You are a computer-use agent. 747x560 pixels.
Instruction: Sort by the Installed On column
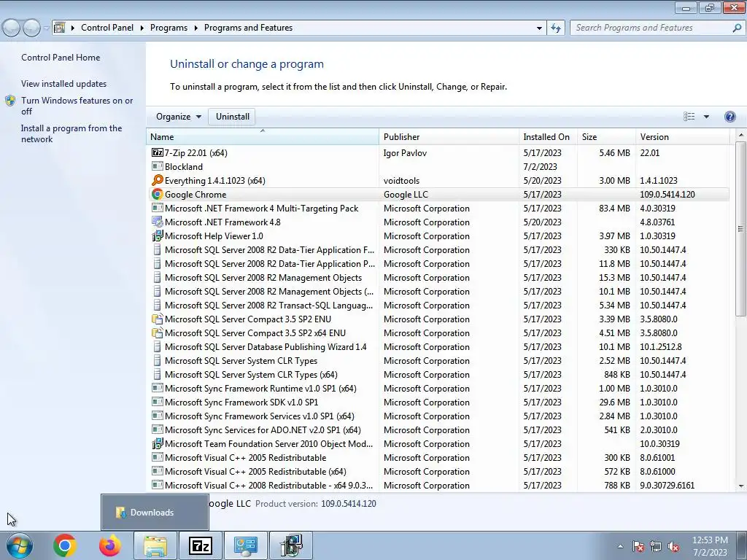(x=549, y=136)
